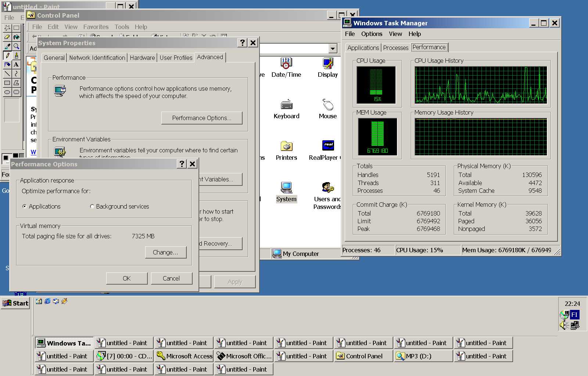
Task: Switch to the User Profiles tab
Action: click(x=176, y=58)
